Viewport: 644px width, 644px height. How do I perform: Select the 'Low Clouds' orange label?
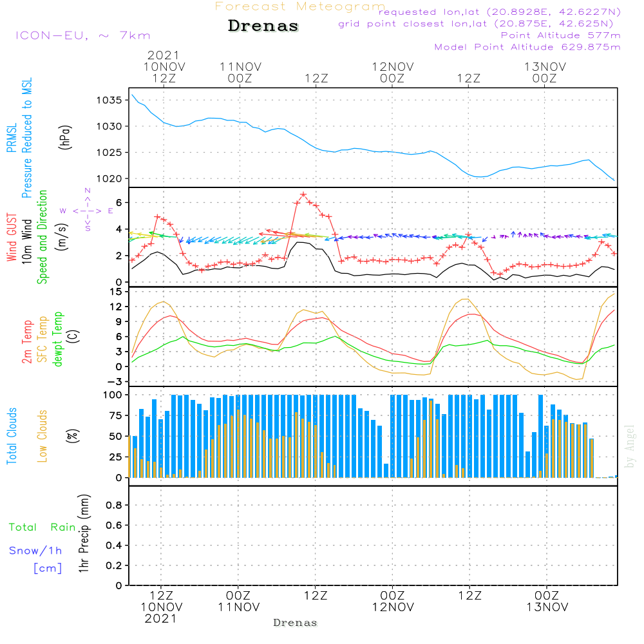(43, 436)
